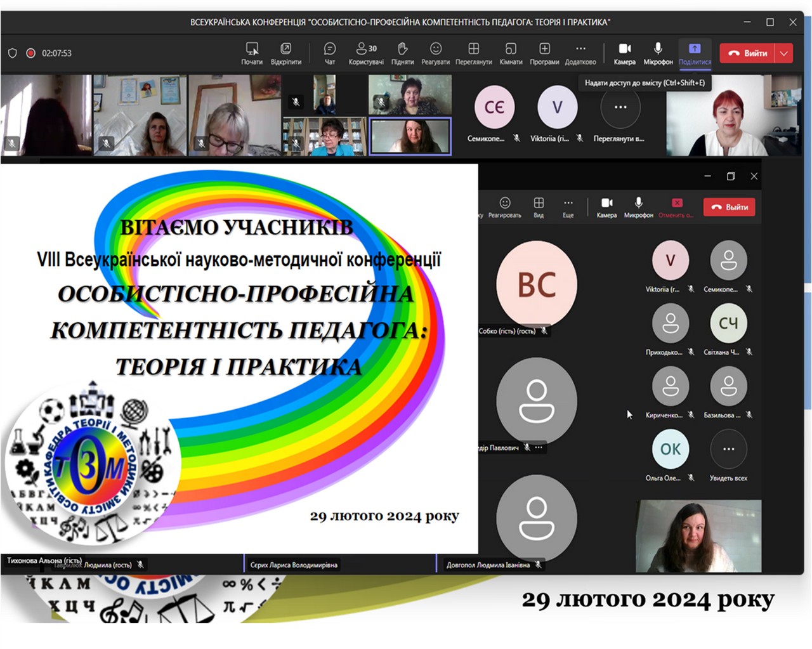Viewport: 812px width, 649px height.
Task: Select the V avatar in the top participant strip
Action: click(x=557, y=107)
